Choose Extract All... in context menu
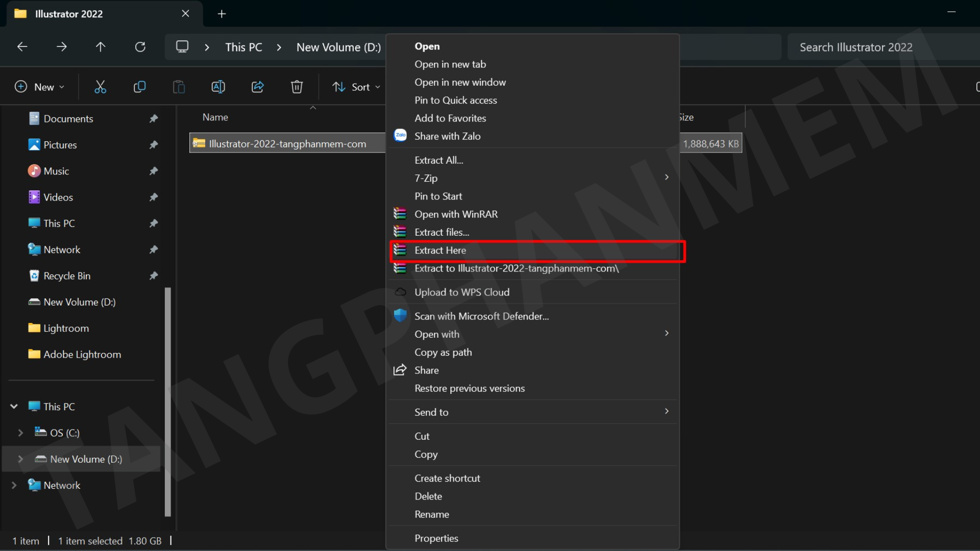This screenshot has width=980, height=551. 533,160
